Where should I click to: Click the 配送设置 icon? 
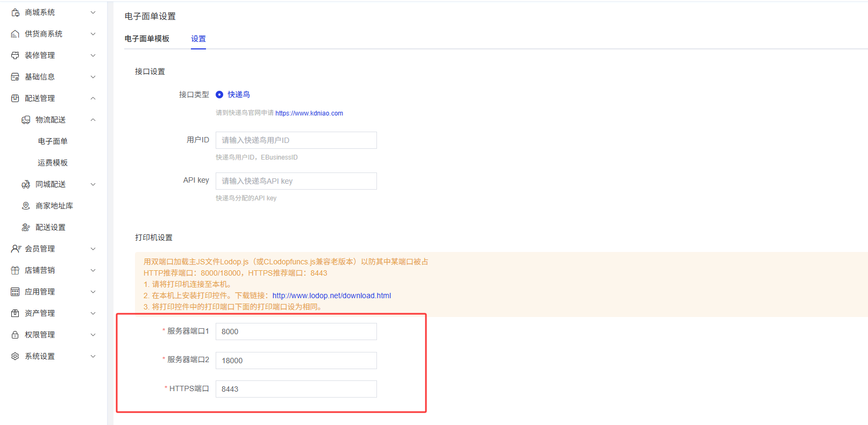pyautogui.click(x=26, y=227)
